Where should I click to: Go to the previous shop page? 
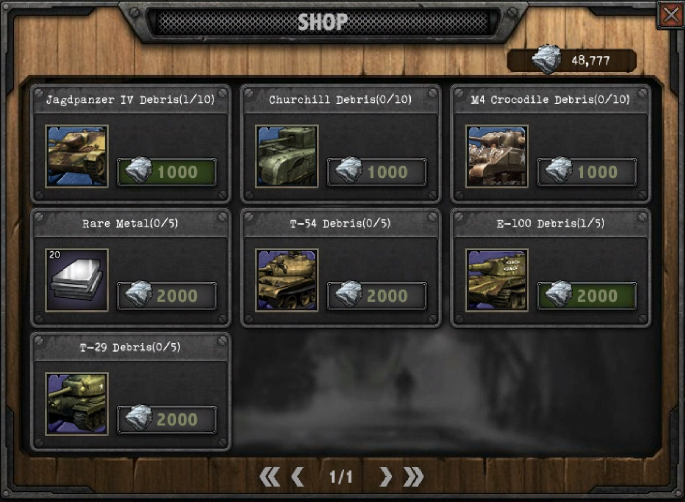(x=298, y=477)
